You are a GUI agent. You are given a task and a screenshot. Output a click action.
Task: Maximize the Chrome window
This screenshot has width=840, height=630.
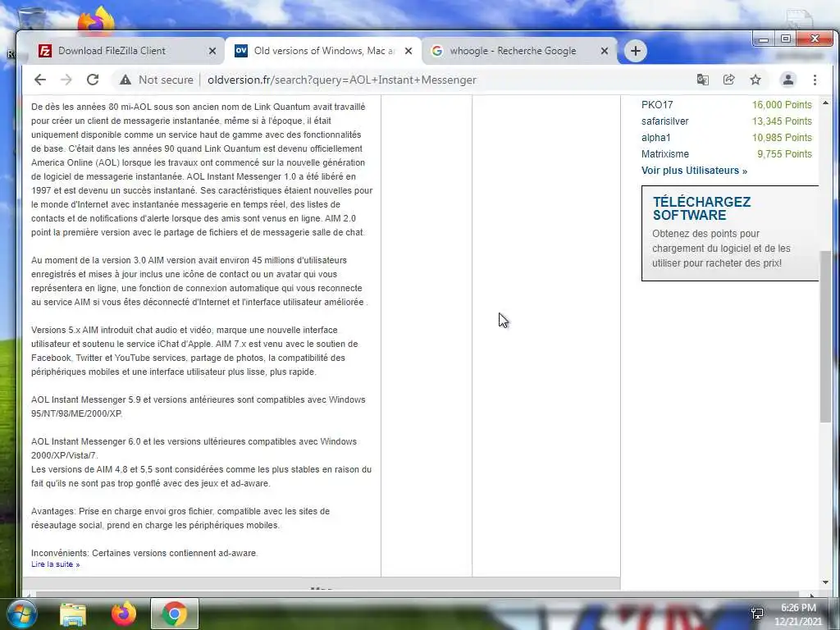786,39
